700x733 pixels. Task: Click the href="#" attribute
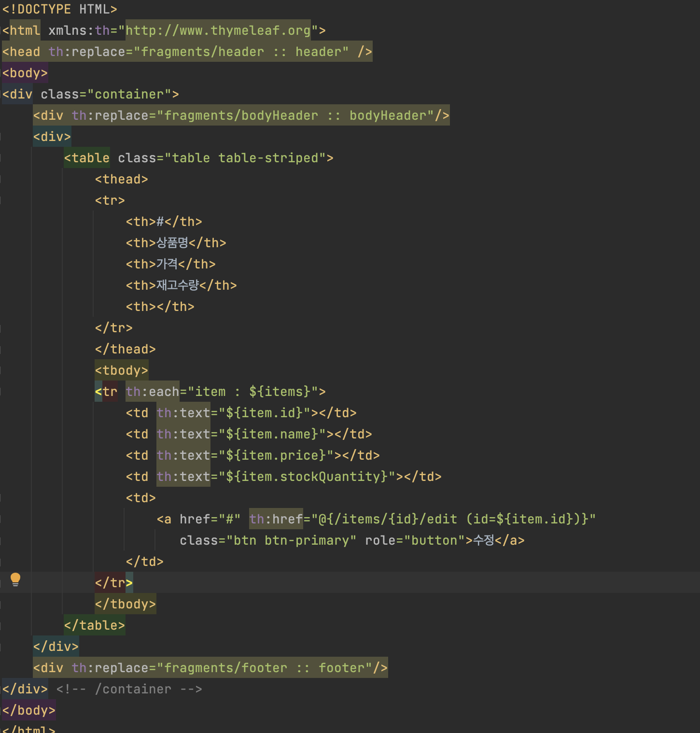(210, 519)
